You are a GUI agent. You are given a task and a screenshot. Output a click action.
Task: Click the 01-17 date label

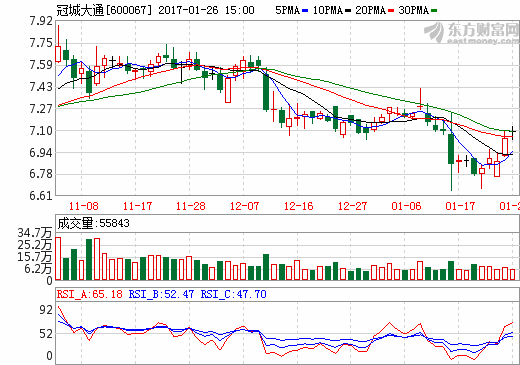coord(460,206)
